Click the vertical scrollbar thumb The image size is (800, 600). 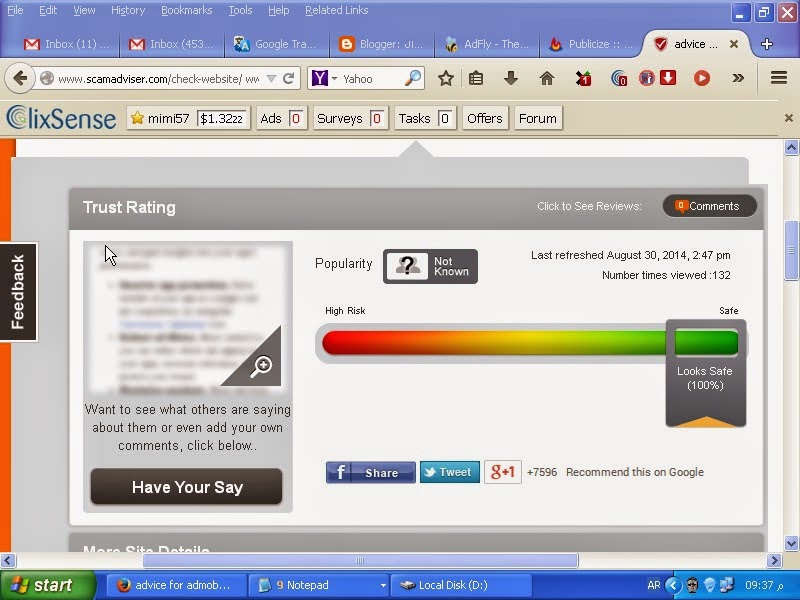pyautogui.click(x=791, y=250)
